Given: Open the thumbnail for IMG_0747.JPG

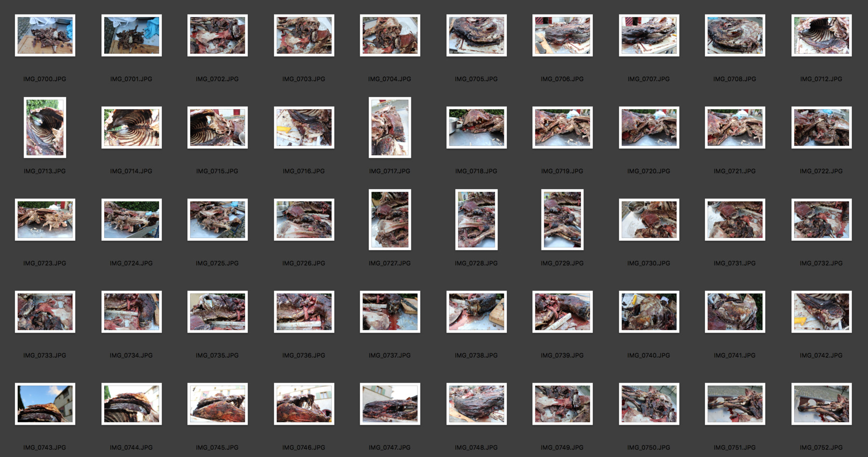Looking at the screenshot, I should [390, 404].
